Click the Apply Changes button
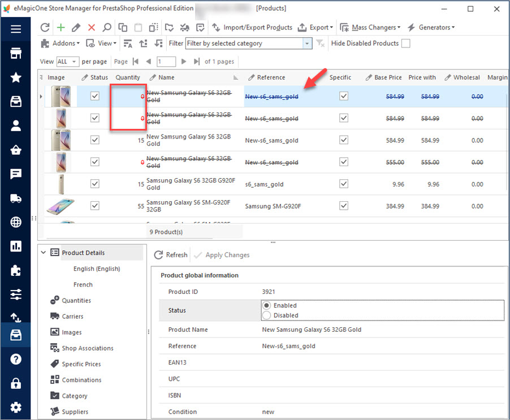 pyautogui.click(x=222, y=255)
